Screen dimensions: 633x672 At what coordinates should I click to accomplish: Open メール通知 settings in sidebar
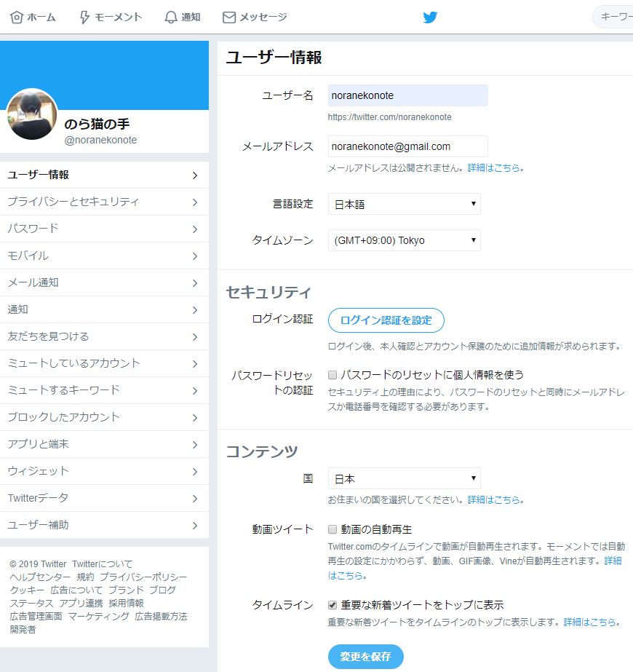coord(105,283)
